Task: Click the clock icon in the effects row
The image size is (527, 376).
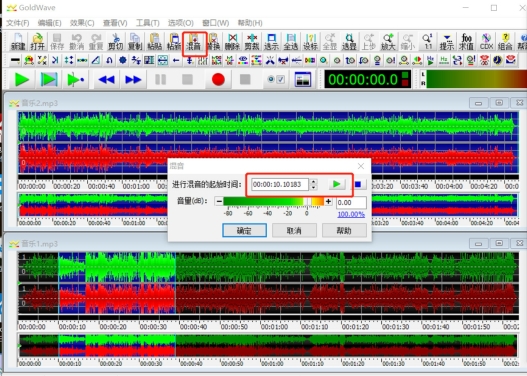Action: pos(497,60)
